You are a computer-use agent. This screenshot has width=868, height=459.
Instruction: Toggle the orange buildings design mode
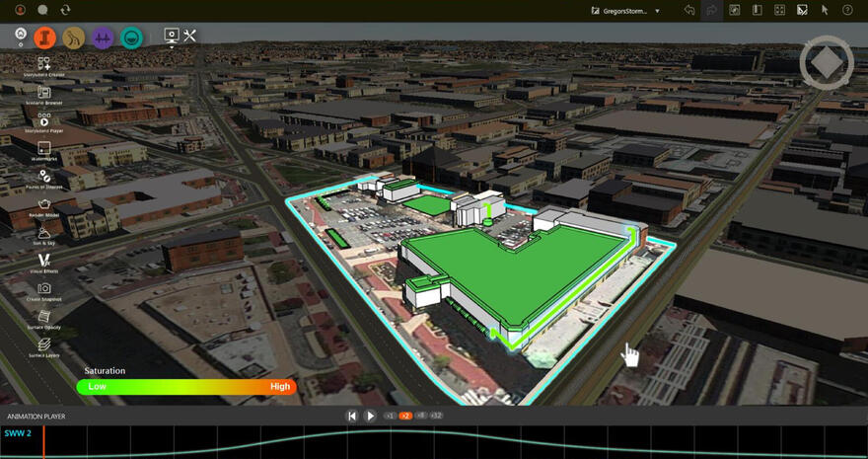(44, 38)
